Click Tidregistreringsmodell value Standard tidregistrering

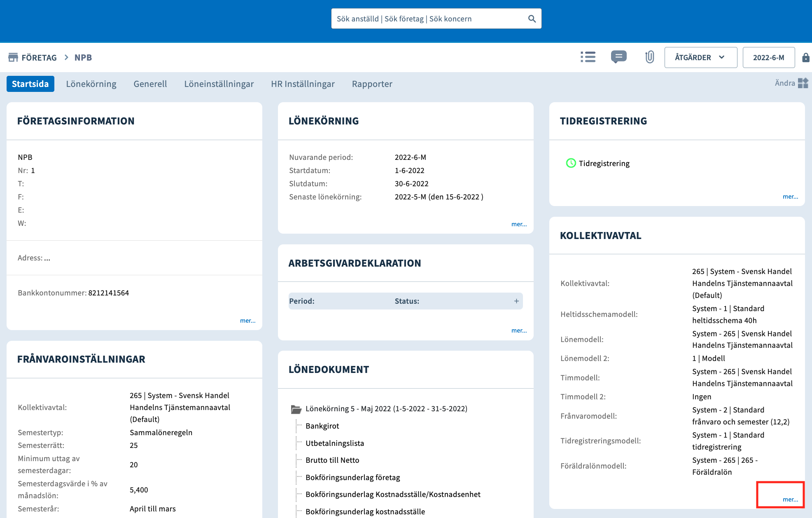click(x=728, y=441)
